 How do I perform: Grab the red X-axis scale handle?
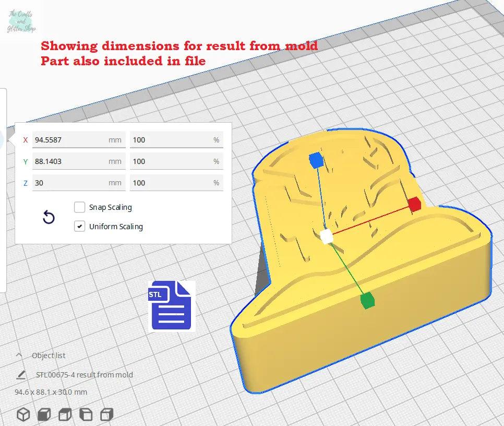[x=414, y=205]
